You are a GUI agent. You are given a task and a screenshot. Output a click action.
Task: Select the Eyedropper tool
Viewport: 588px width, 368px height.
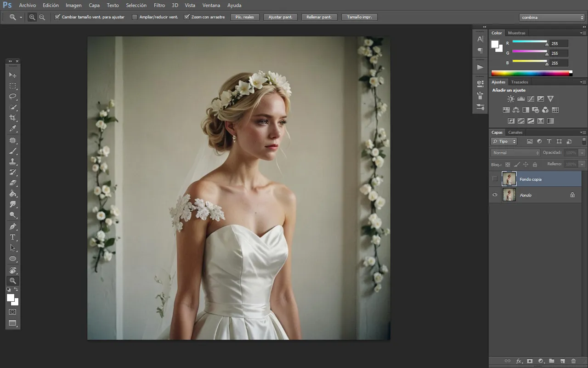(x=13, y=128)
